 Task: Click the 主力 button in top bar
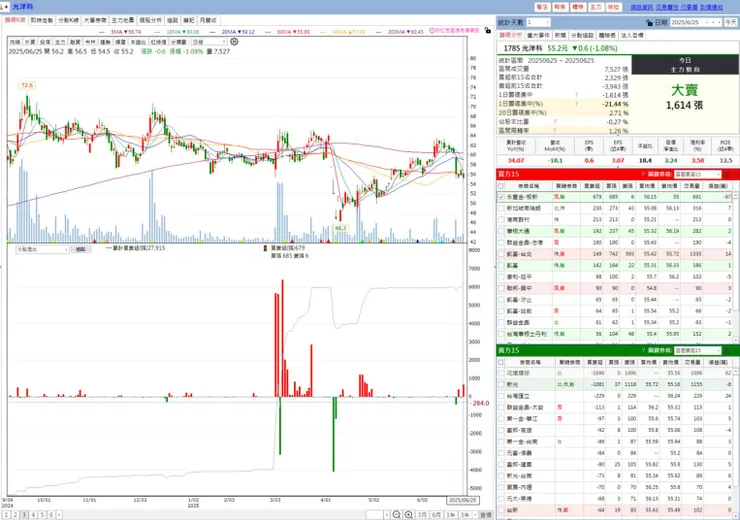click(x=596, y=7)
